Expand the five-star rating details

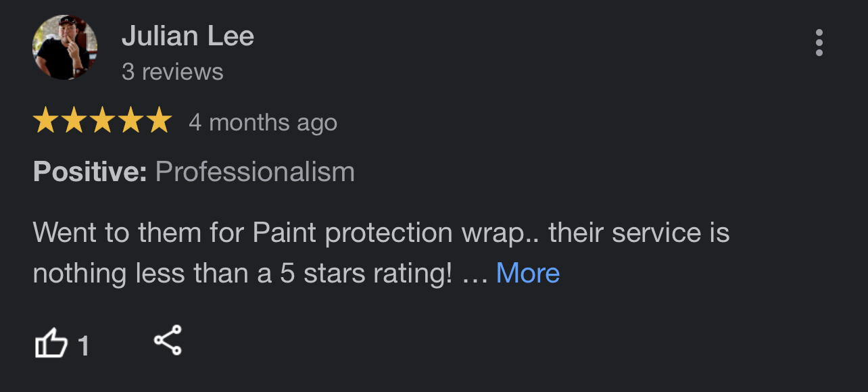point(103,120)
